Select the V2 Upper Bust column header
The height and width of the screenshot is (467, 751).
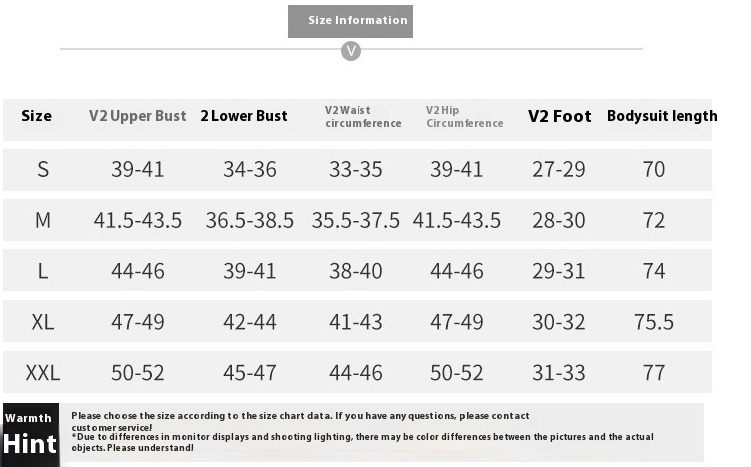[137, 116]
